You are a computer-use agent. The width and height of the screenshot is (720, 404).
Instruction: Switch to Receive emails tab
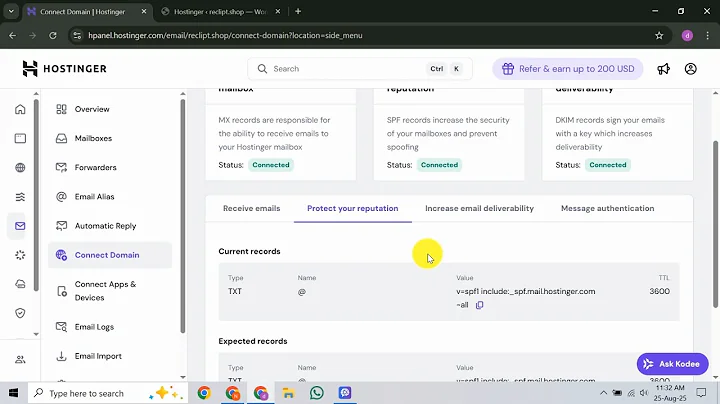click(252, 208)
